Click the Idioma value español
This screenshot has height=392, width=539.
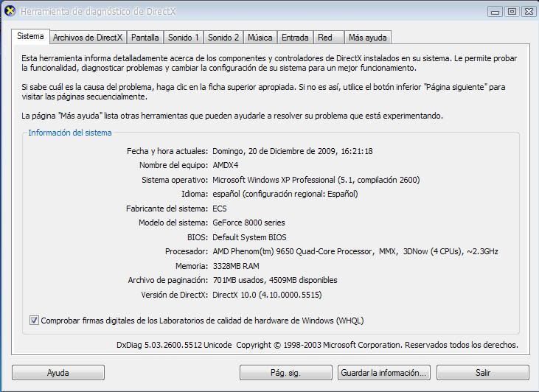(285, 194)
